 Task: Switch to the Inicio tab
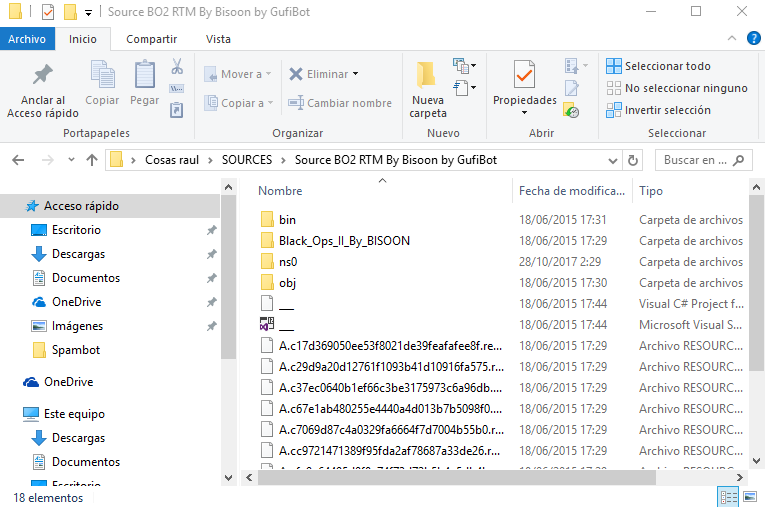[83, 39]
